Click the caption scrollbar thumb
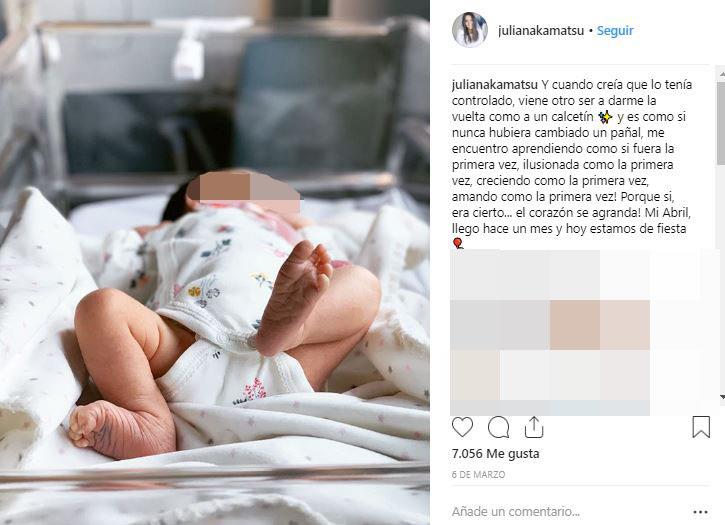This screenshot has width=725, height=525. (721, 123)
